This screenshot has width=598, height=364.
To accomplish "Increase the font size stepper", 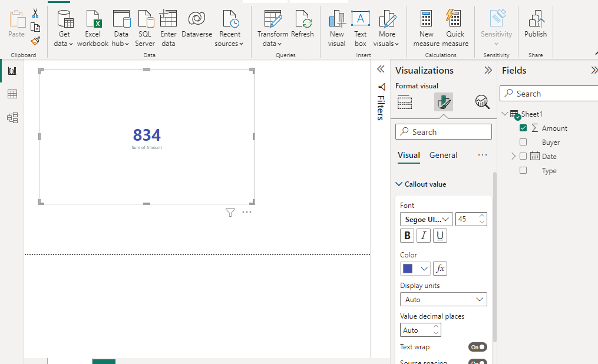I will coord(482,216).
